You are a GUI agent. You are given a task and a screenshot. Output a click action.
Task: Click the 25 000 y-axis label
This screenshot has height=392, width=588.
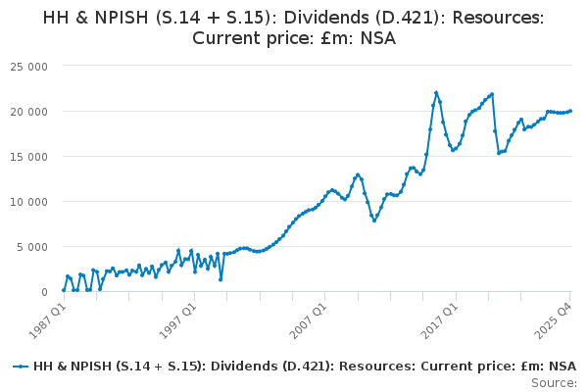click(x=31, y=66)
